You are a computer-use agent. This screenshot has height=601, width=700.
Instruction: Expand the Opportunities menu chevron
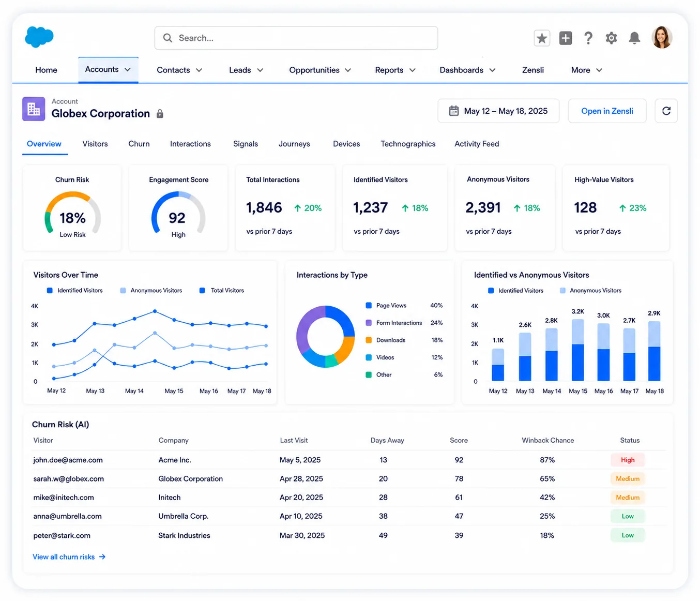348,70
